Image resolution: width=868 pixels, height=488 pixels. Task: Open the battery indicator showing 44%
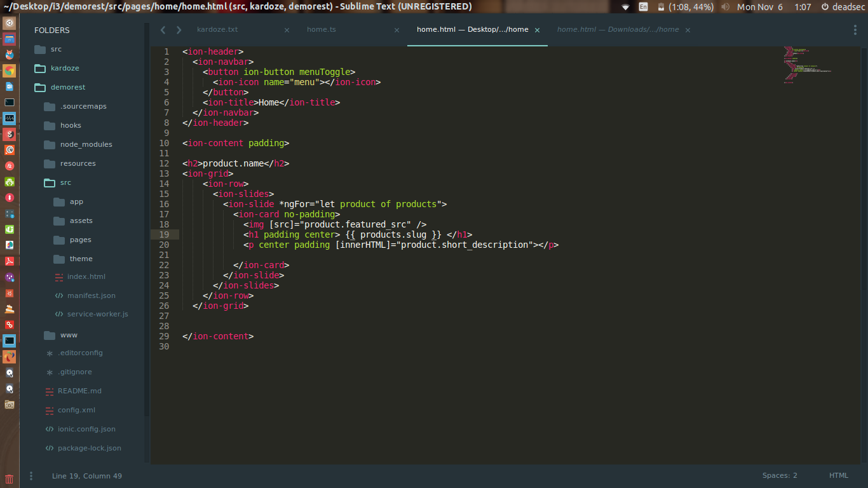tap(686, 7)
